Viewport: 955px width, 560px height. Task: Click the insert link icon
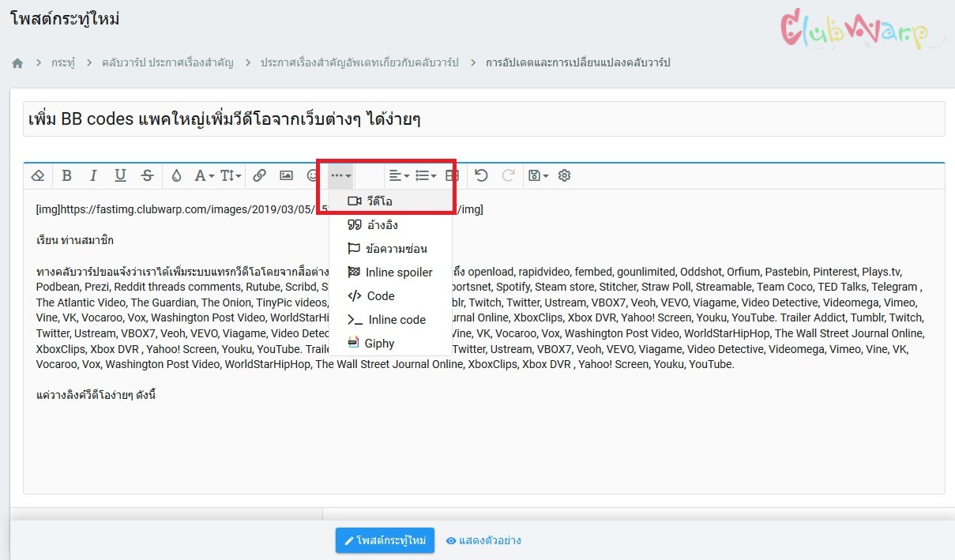(x=259, y=175)
